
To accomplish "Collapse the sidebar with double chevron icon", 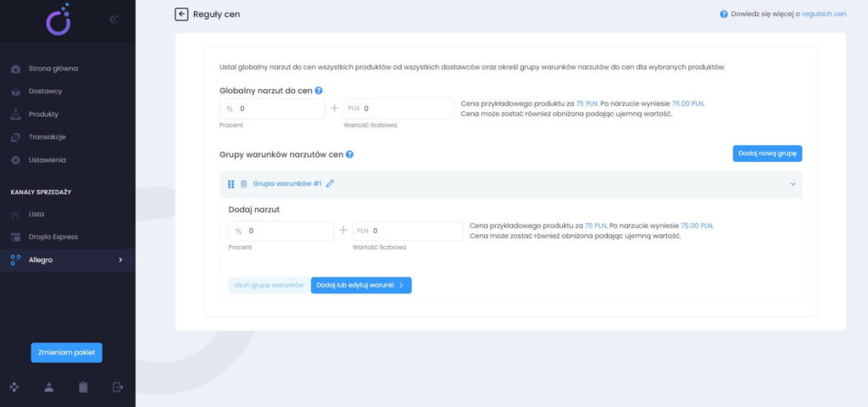I will point(113,19).
